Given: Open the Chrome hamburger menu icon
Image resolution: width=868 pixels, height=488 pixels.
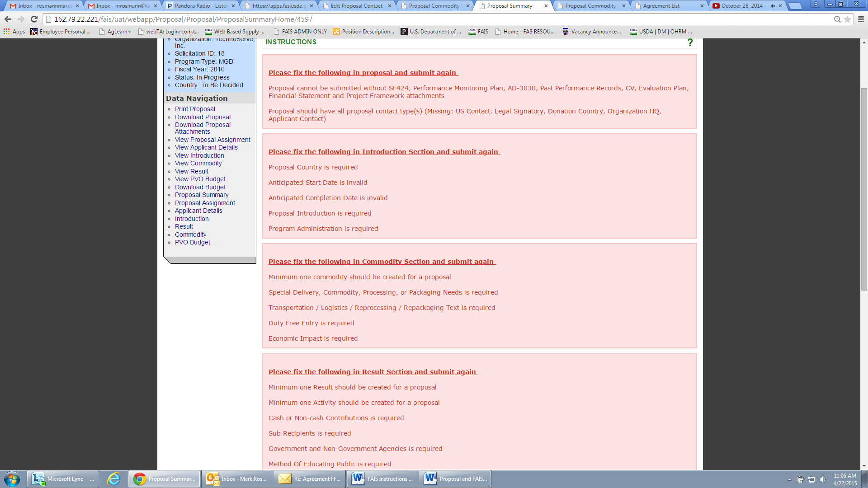Looking at the screenshot, I should (861, 19).
